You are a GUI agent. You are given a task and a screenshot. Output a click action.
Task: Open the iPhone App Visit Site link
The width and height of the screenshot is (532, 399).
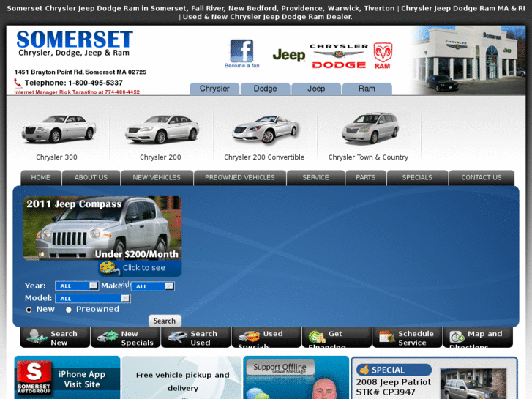pyautogui.click(x=82, y=379)
